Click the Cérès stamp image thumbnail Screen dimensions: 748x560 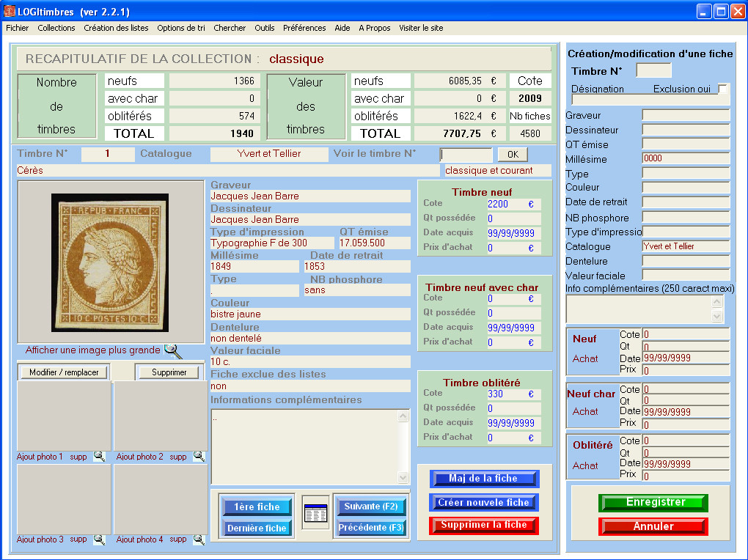[x=110, y=262]
